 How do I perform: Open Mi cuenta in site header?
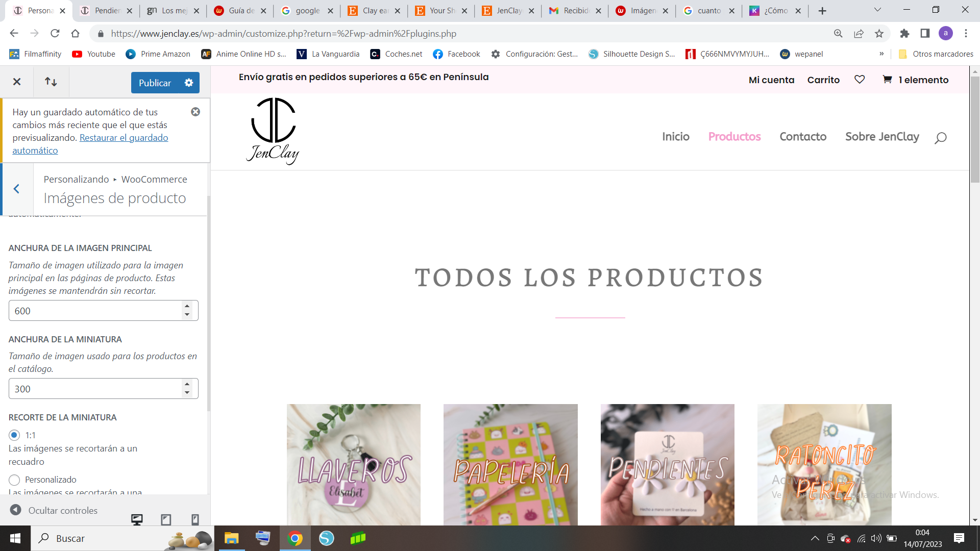(771, 80)
